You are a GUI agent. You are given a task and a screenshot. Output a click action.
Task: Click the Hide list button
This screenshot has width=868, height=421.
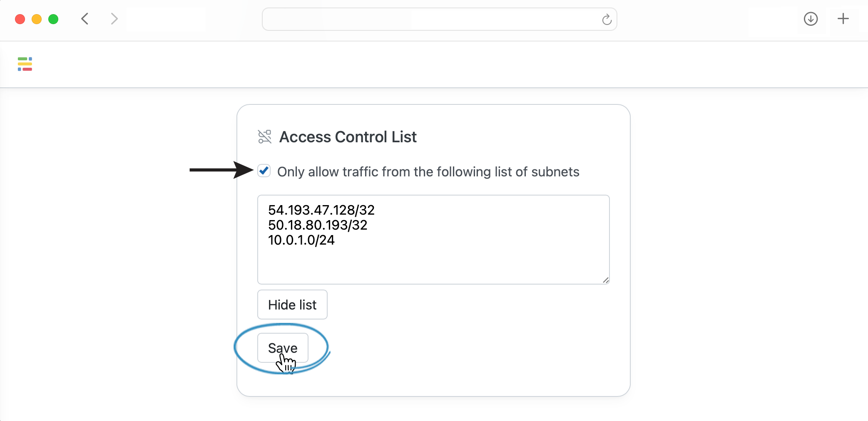[x=292, y=305]
